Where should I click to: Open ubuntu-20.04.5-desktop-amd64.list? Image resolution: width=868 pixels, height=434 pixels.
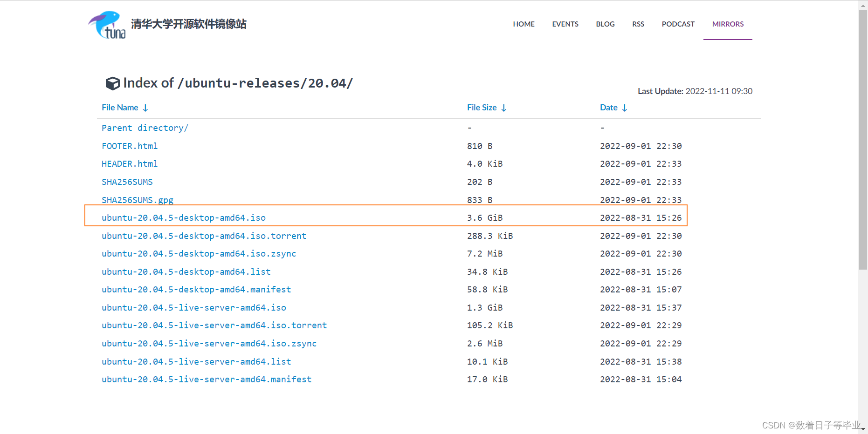point(186,272)
